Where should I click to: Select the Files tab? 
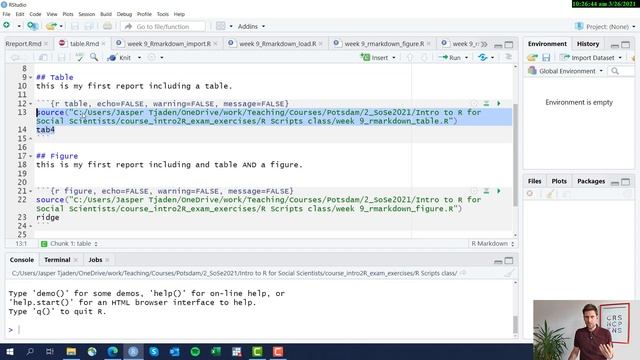pyautogui.click(x=534, y=181)
